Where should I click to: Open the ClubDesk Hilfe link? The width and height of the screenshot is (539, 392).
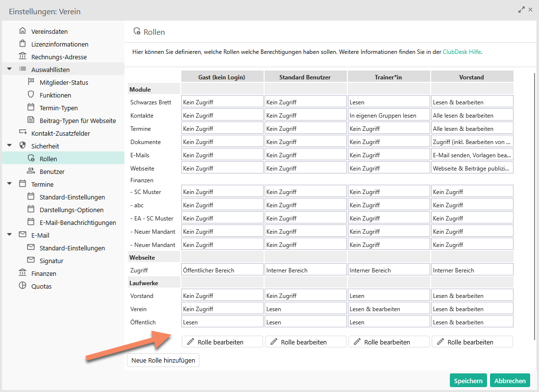[462, 52]
